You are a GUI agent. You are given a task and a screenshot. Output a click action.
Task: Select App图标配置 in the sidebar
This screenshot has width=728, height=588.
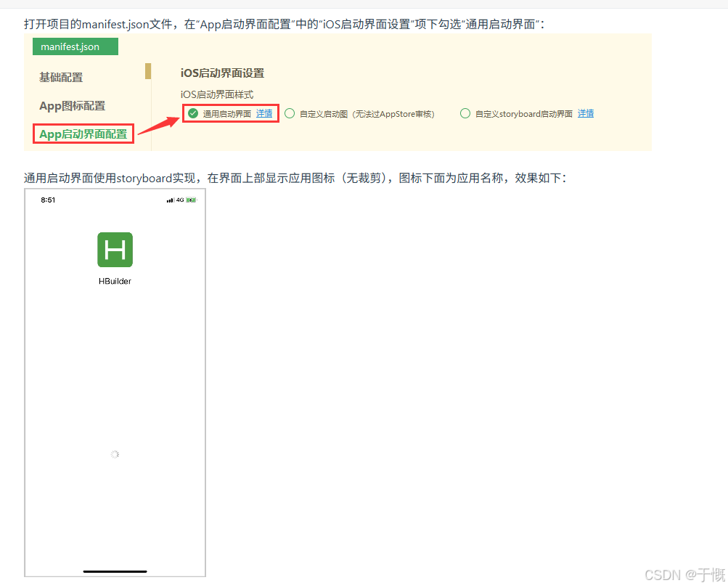pos(72,106)
